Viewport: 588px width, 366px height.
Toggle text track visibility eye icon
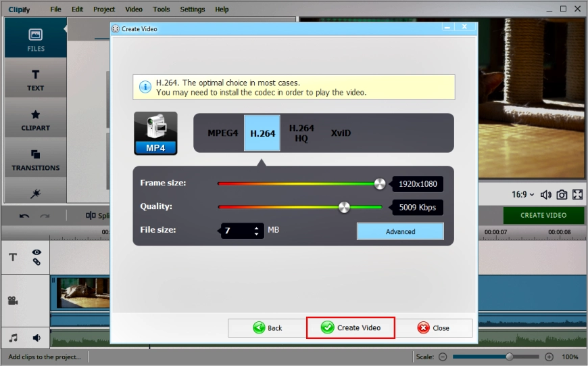click(x=36, y=252)
